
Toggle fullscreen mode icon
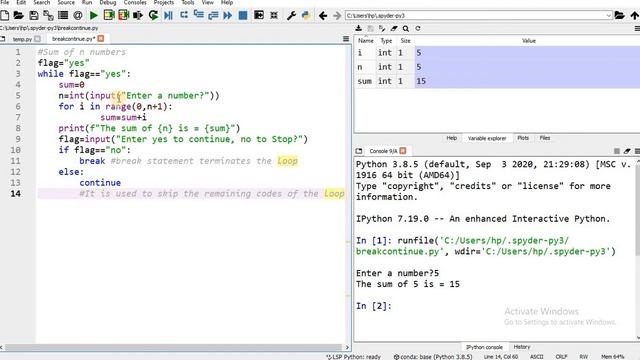tap(274, 16)
